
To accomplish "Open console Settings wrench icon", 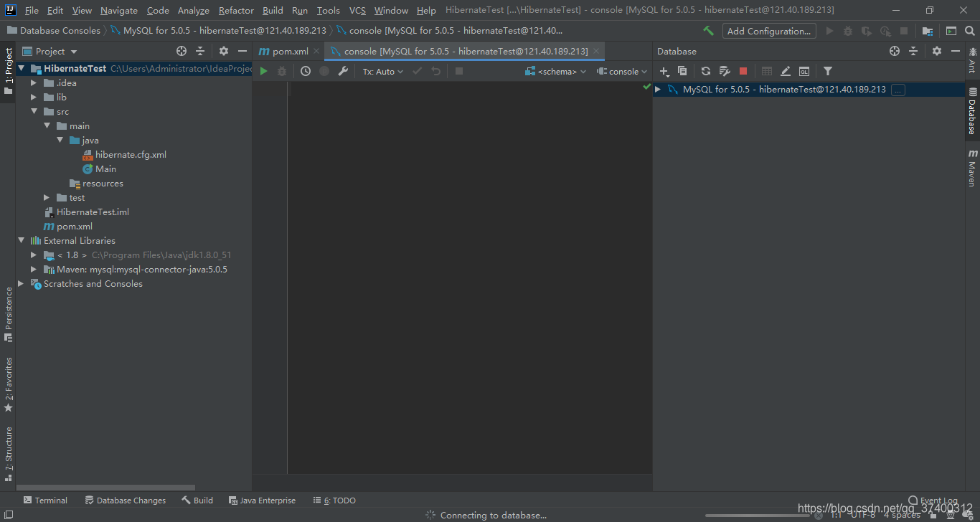I will pyautogui.click(x=343, y=71).
